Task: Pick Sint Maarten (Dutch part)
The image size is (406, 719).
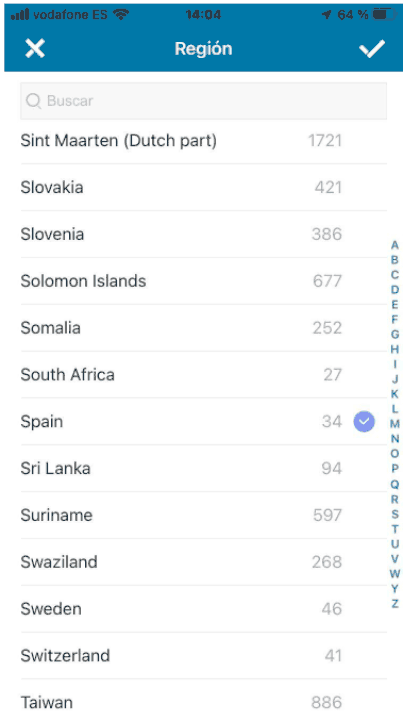Action: [x=204, y=140]
